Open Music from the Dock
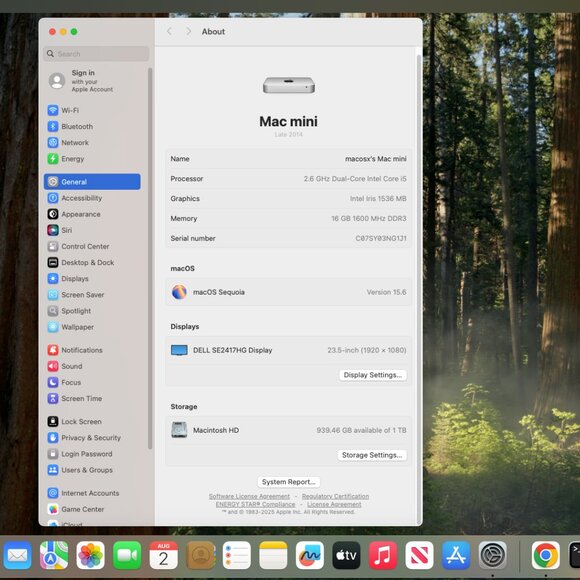The image size is (580, 580). tap(383, 555)
